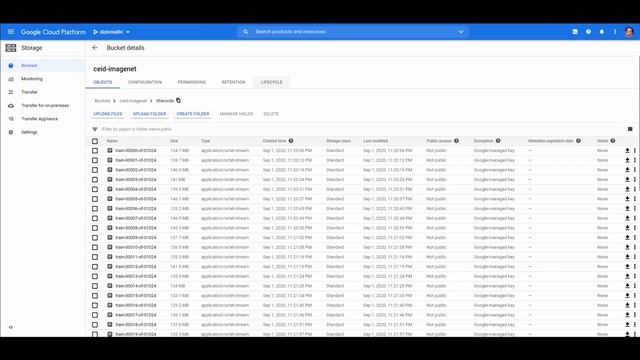This screenshot has height=360, width=640.
Task: Show help for Retention expiration date column
Action: (578, 141)
